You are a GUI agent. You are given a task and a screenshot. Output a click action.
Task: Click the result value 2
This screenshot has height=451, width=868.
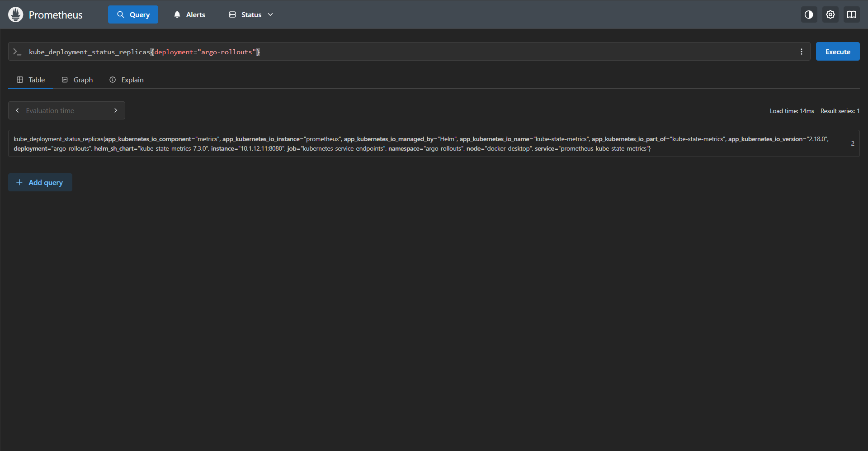tap(852, 143)
